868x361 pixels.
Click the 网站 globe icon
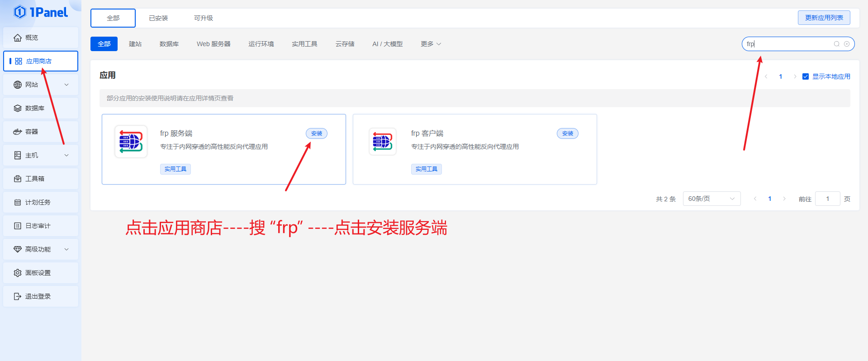pos(18,85)
